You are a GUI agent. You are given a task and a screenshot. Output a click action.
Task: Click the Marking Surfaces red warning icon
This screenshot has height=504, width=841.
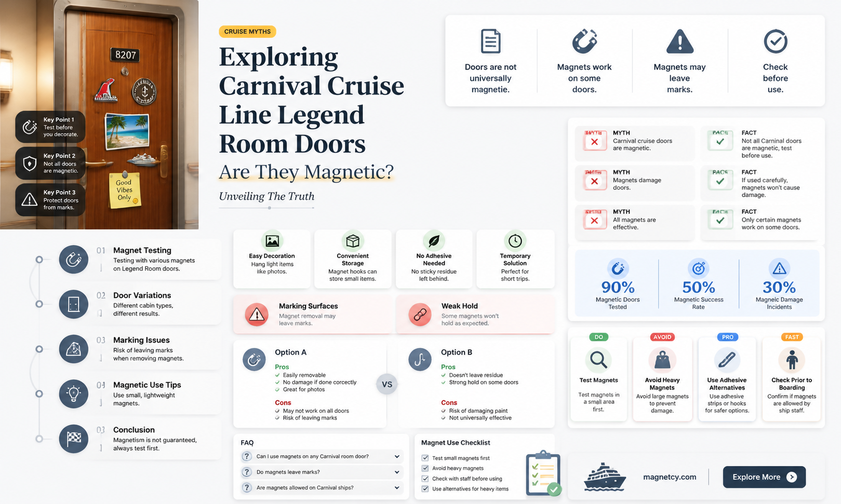(x=257, y=315)
